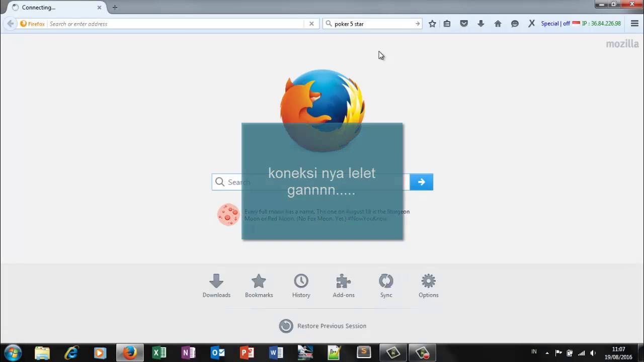This screenshot has height=362, width=644.
Task: Go back using the back arrow
Action: [10, 24]
